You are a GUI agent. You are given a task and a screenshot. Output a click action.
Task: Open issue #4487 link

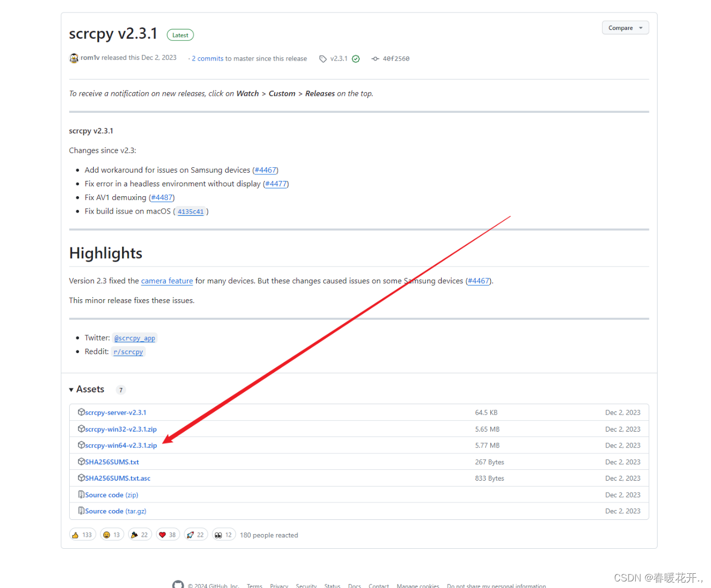pos(162,197)
